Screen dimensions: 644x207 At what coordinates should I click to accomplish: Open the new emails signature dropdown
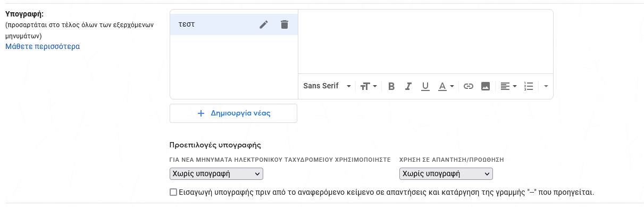click(216, 174)
